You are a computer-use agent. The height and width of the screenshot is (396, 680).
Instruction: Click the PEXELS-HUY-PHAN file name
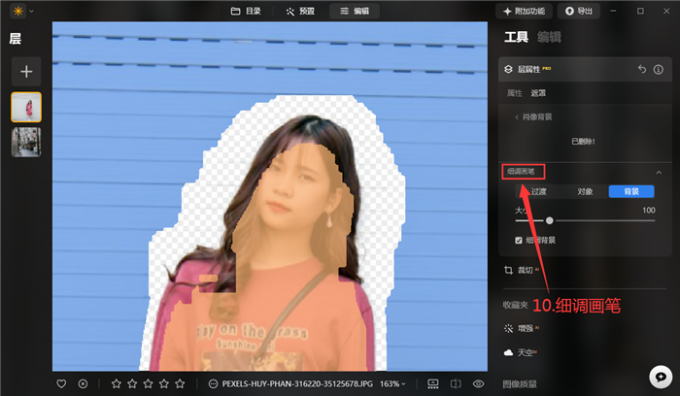(298, 384)
